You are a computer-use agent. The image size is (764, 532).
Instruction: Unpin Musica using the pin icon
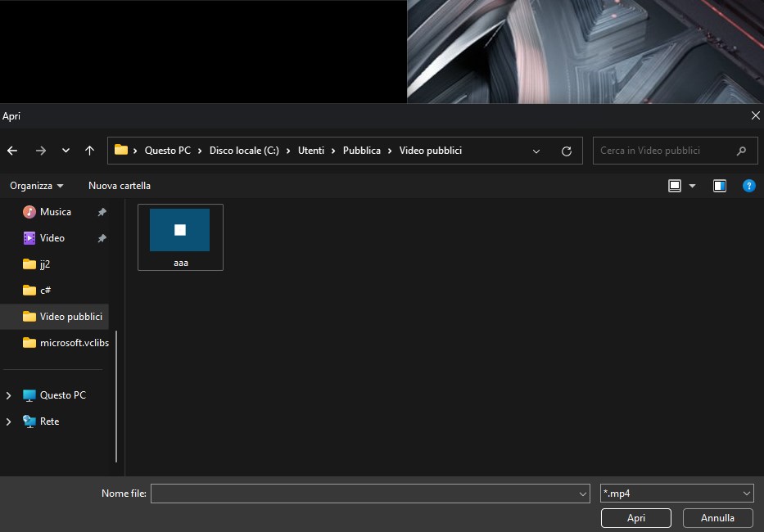102,212
